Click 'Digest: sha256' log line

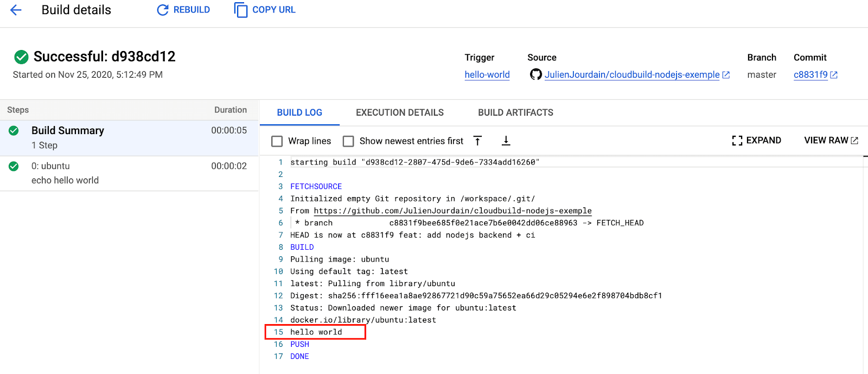476,296
